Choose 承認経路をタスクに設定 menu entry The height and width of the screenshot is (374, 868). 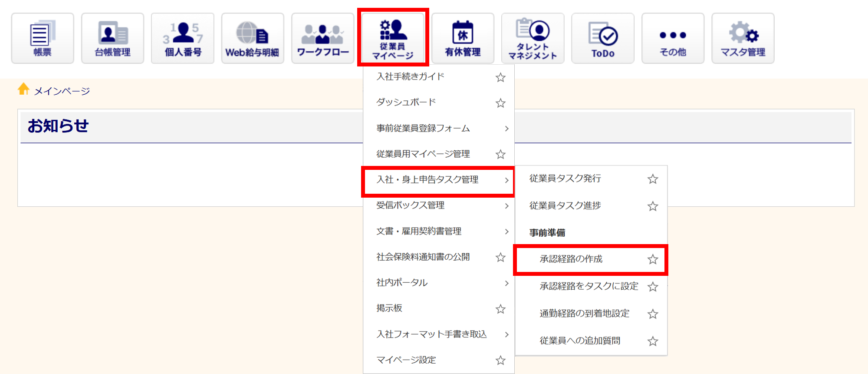[x=589, y=286]
